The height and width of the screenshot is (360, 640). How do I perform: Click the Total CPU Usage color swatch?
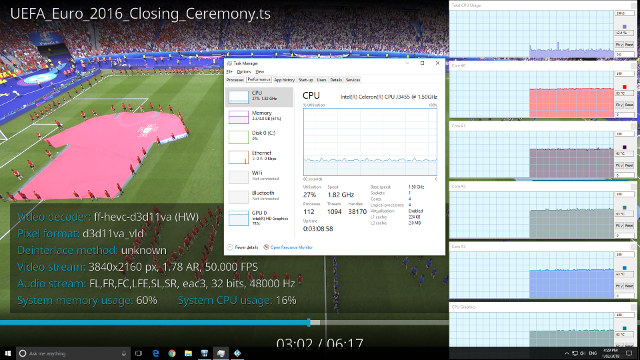point(624,27)
